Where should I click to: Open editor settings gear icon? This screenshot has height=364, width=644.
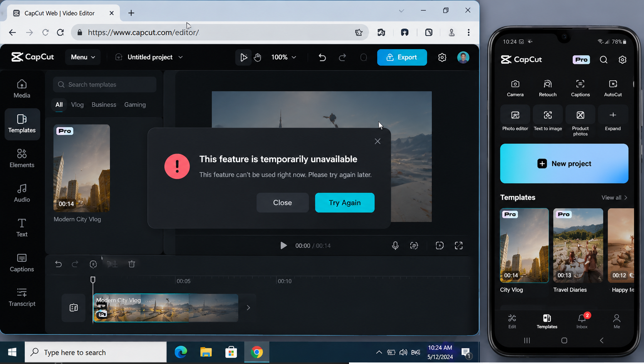(442, 57)
